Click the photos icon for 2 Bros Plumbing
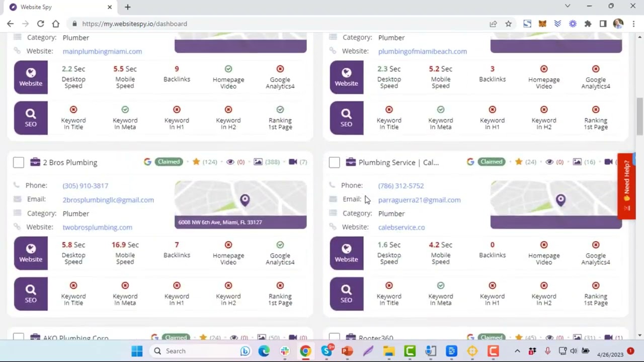Image resolution: width=644 pixels, height=362 pixels. click(x=258, y=162)
